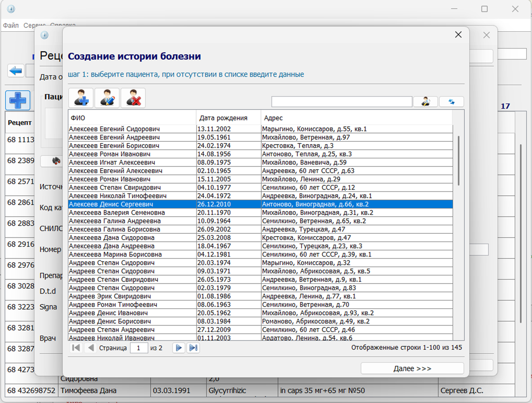Click the blue plus add recipe icon
The width and height of the screenshot is (532, 403).
[x=18, y=100]
